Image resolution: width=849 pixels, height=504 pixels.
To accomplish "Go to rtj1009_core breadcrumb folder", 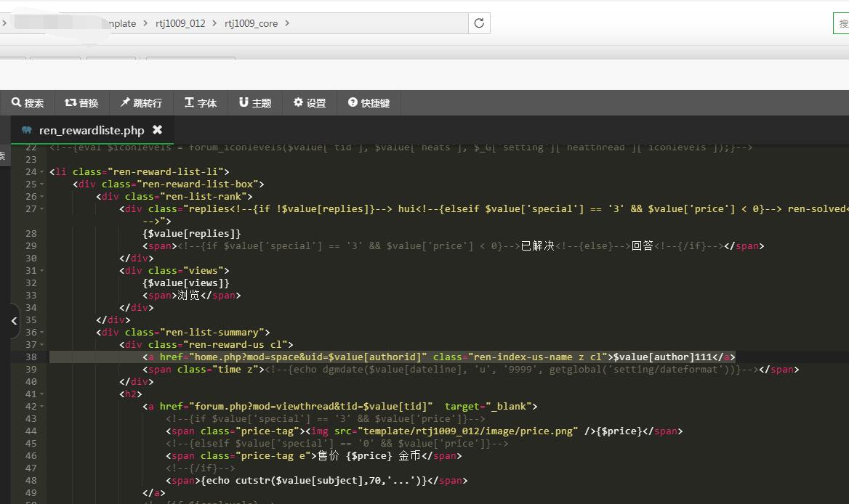I will [x=251, y=23].
